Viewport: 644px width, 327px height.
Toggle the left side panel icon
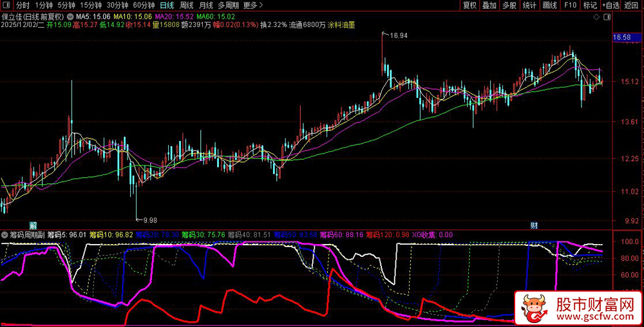[x=6, y=5]
